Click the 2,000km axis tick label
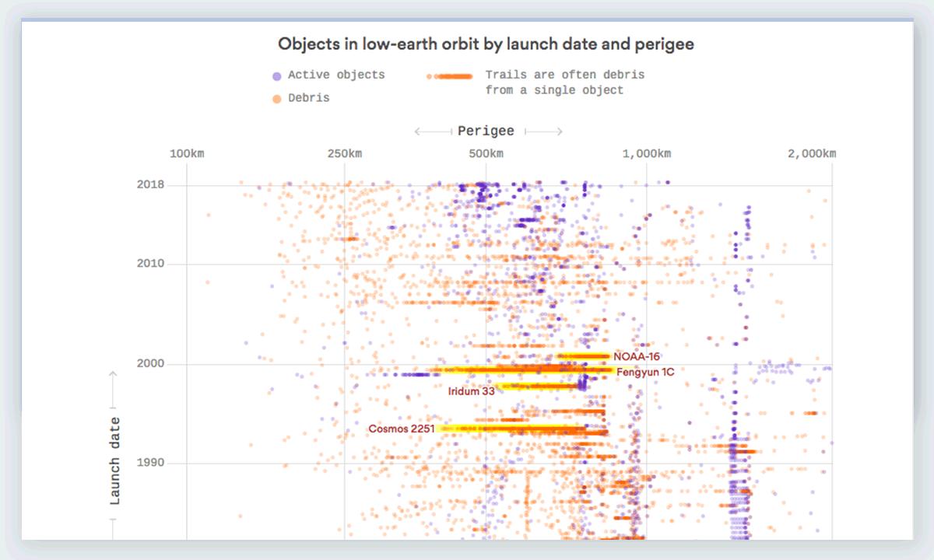The height and width of the screenshot is (560, 934). (x=811, y=154)
